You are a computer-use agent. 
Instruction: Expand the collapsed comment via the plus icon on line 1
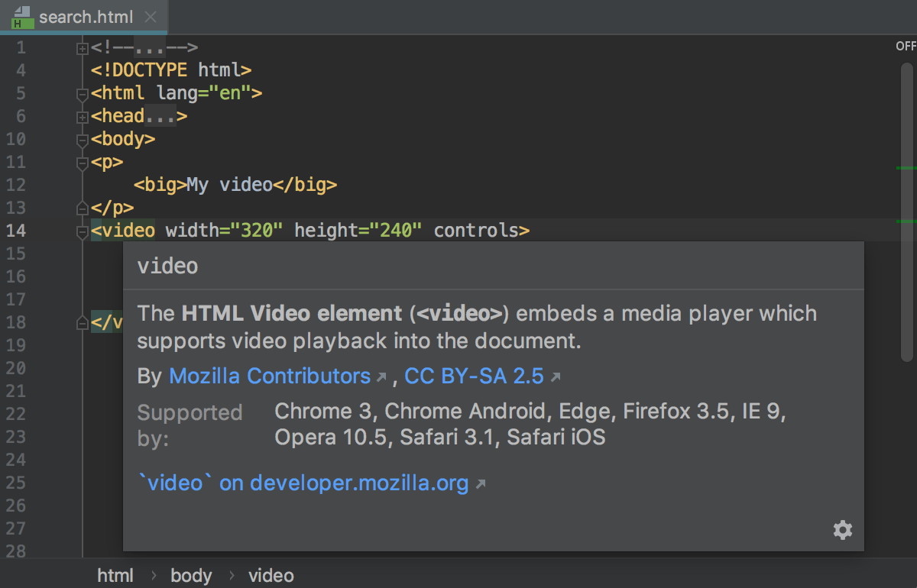[81, 47]
